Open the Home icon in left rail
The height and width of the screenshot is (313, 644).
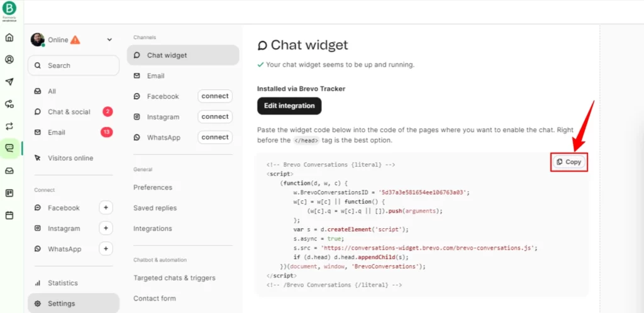(9, 38)
